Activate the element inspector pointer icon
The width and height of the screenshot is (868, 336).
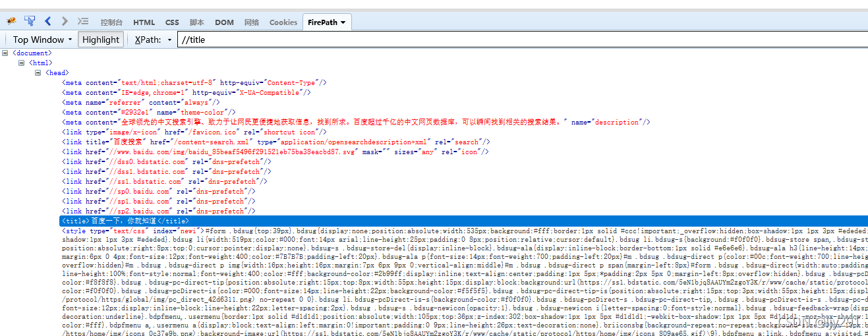tap(30, 21)
